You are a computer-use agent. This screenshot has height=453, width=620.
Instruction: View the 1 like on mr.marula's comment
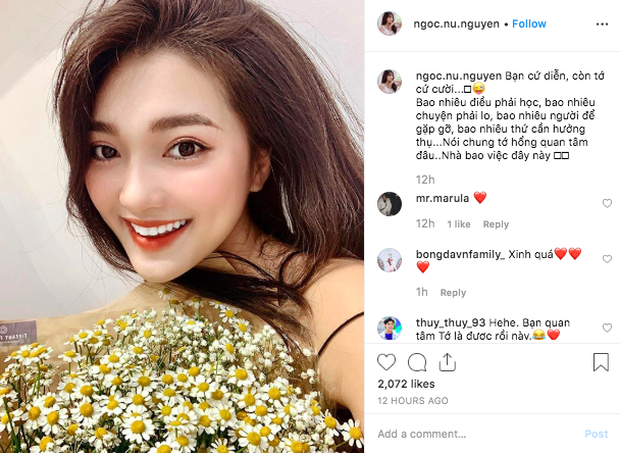click(459, 225)
